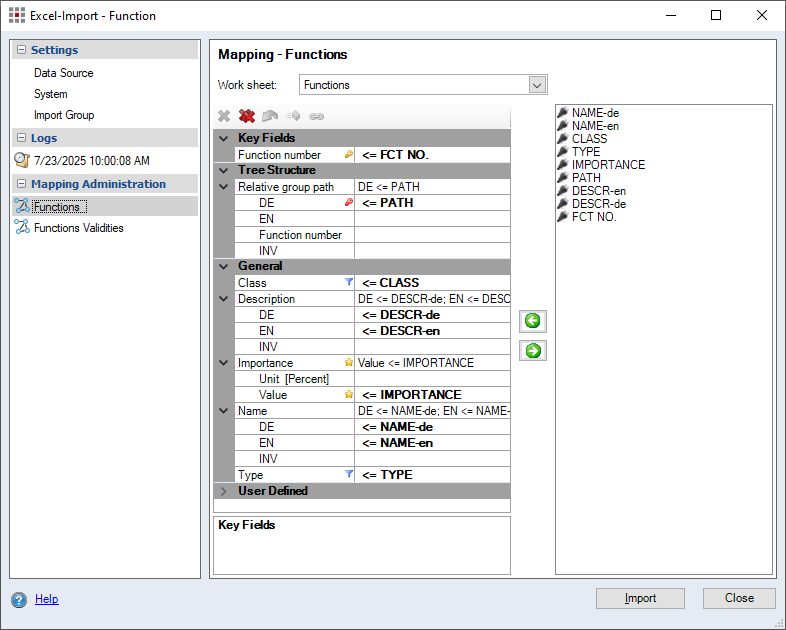Click the red delete-all mappings toolbar icon
786x630 pixels.
(x=247, y=116)
